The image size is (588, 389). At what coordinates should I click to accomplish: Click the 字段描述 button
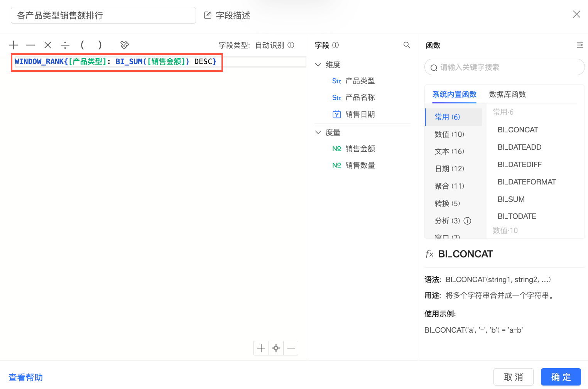[x=227, y=15]
